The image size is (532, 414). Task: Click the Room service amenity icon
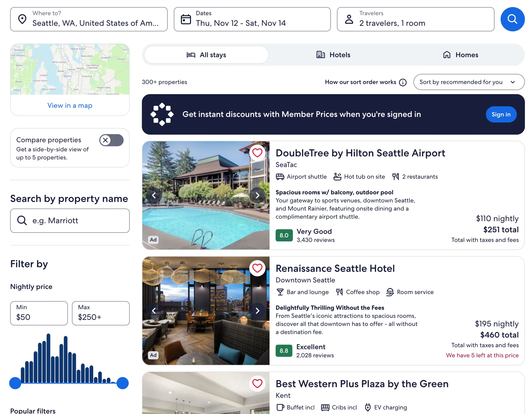point(390,292)
